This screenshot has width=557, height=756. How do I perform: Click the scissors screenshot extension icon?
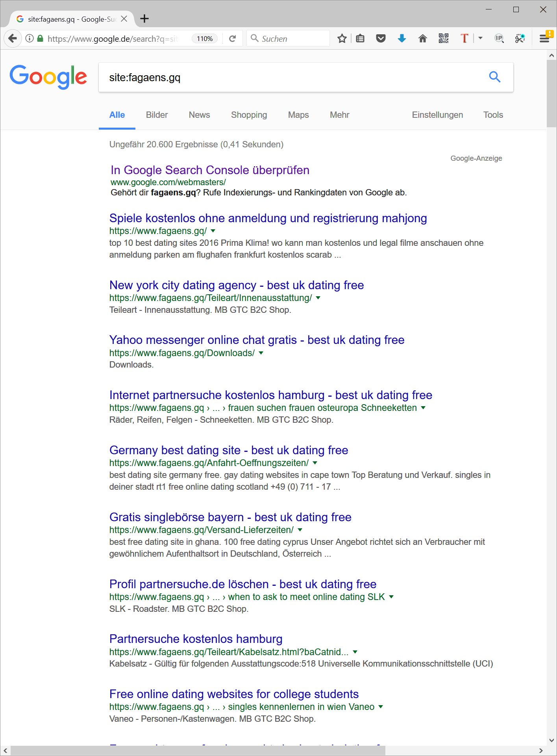tap(520, 38)
